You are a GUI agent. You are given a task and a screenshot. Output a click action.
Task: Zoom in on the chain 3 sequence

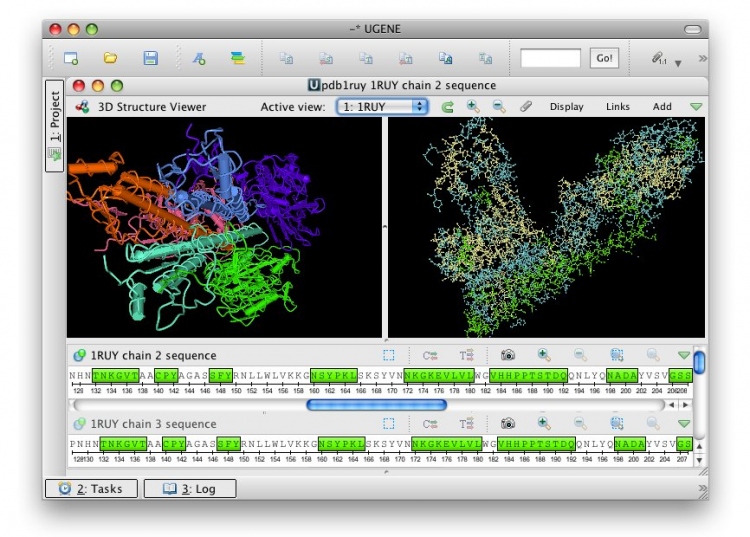(x=544, y=424)
